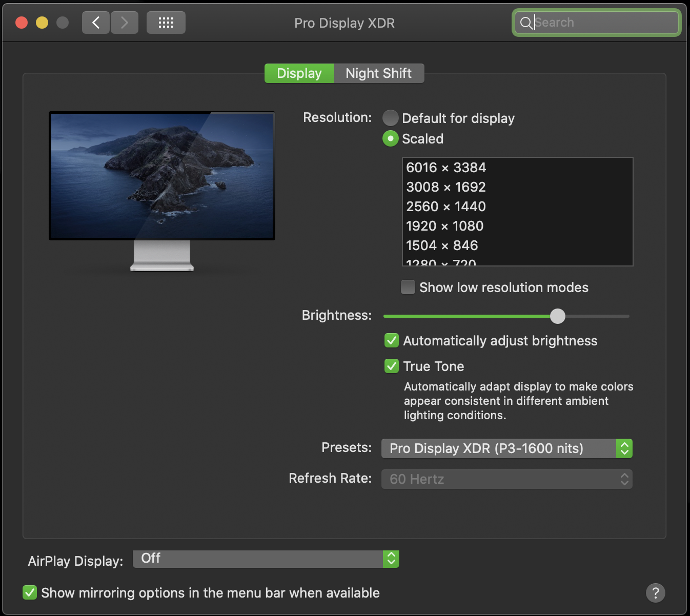Uncheck Show mirroring options in menu bar

pos(30,592)
